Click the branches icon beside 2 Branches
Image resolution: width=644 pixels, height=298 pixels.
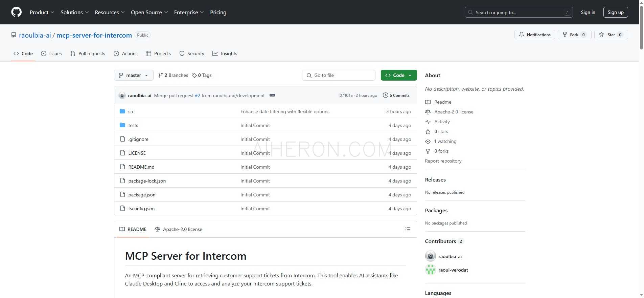[x=160, y=75]
